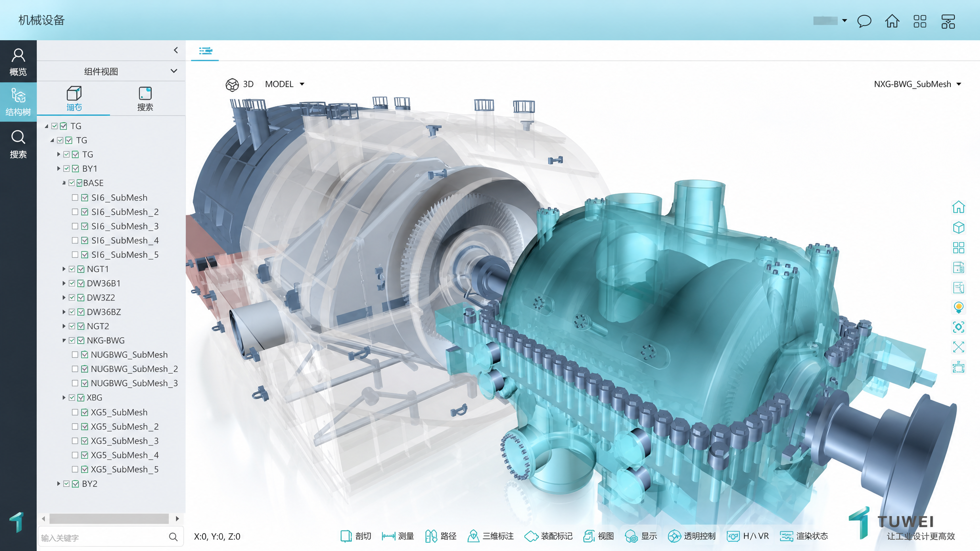Expand the XBG tree node
This screenshot has height=551, width=980.
(64, 397)
